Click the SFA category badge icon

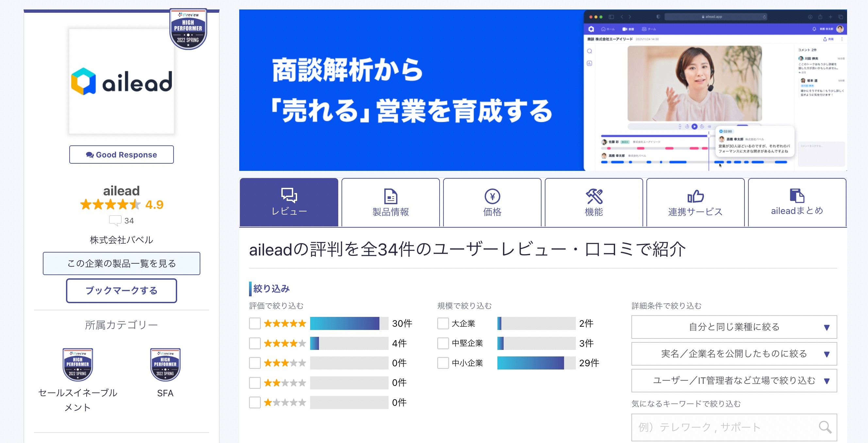(x=165, y=365)
